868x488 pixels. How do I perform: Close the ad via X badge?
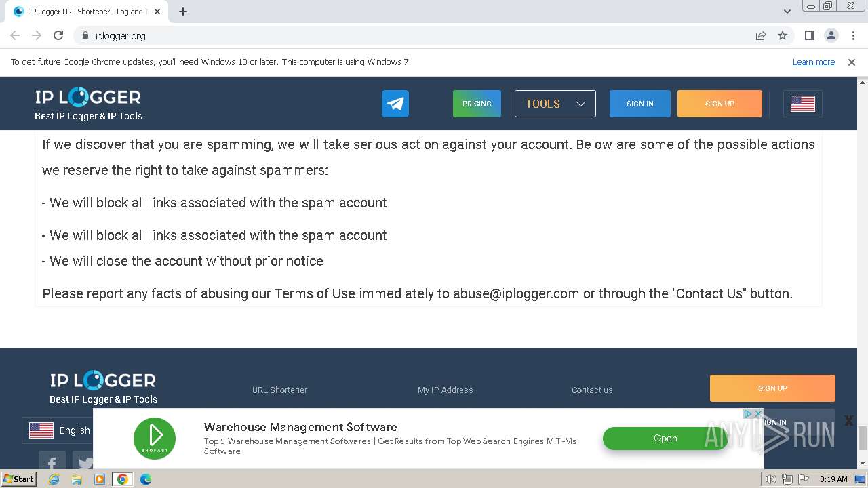(758, 413)
